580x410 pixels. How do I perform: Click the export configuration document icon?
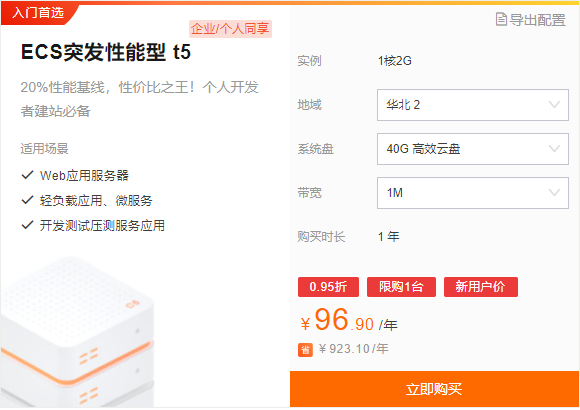pos(501,19)
